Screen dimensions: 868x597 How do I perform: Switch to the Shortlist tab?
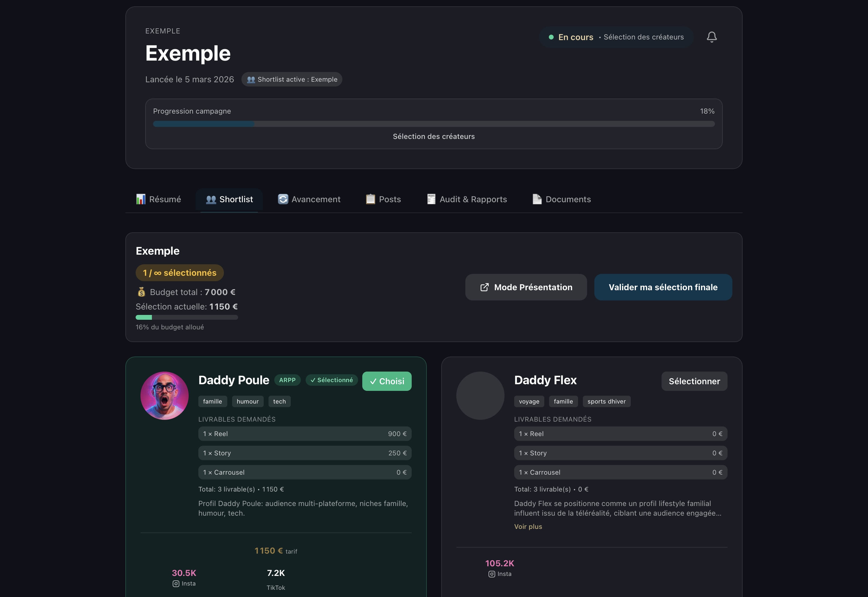(x=229, y=200)
